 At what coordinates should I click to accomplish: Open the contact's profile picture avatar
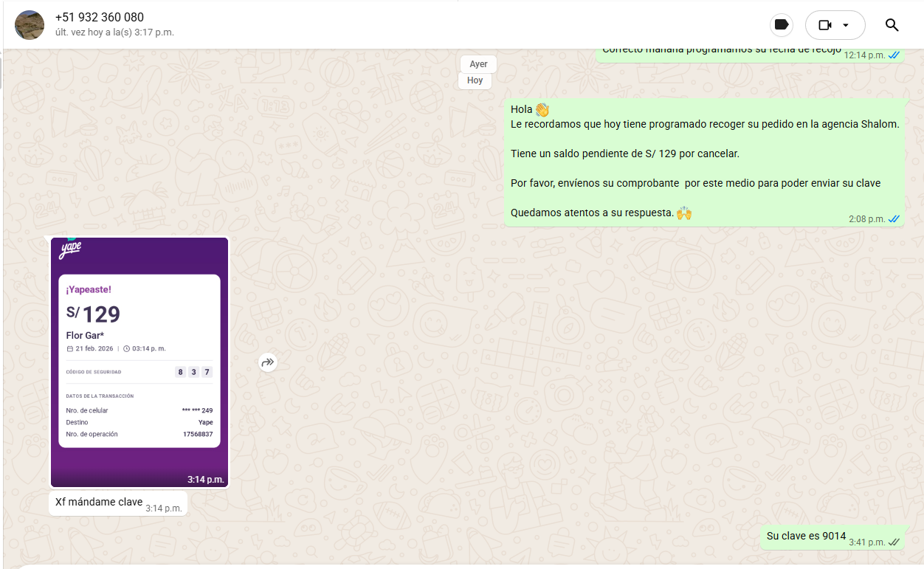[x=30, y=25]
